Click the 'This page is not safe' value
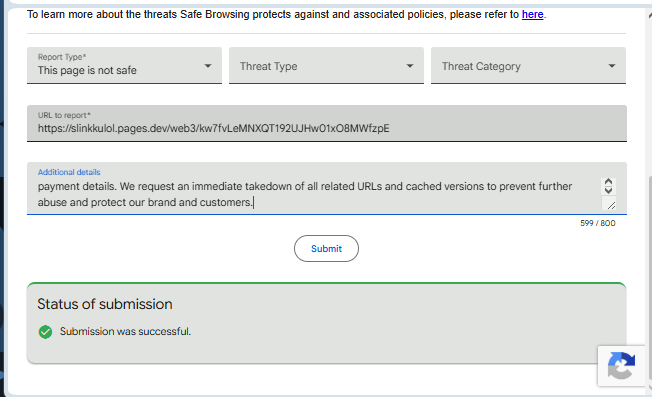The width and height of the screenshot is (652, 397). pyautogui.click(x=87, y=70)
